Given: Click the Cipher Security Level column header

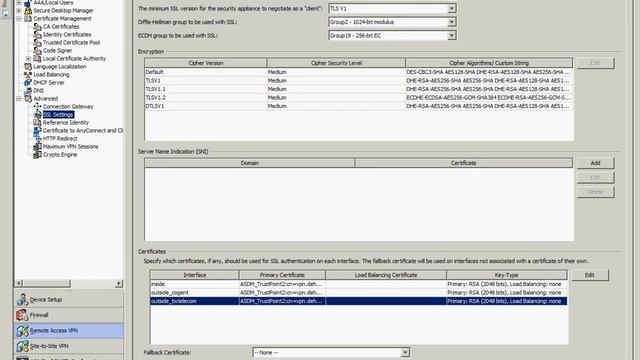Looking at the screenshot, I should click(336, 63).
